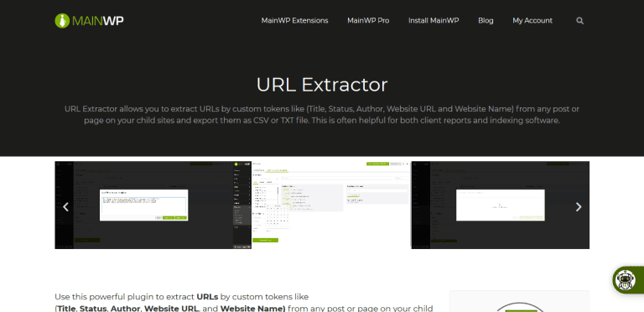
Task: Open My Account page
Action: click(x=532, y=20)
